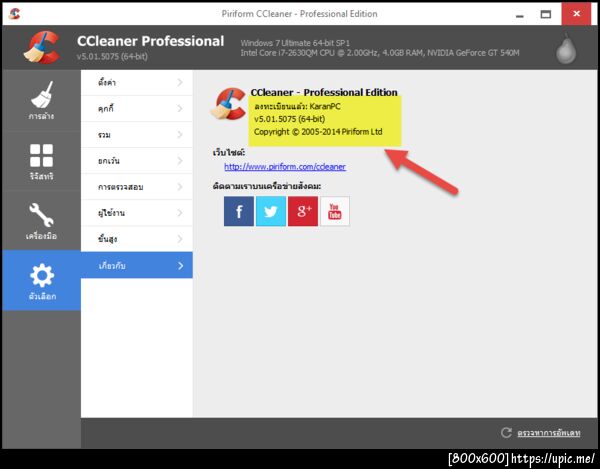Click the 'Windows 7 Ultimate 64-bit SP1' text
The height and width of the screenshot is (469, 600).
(295, 43)
